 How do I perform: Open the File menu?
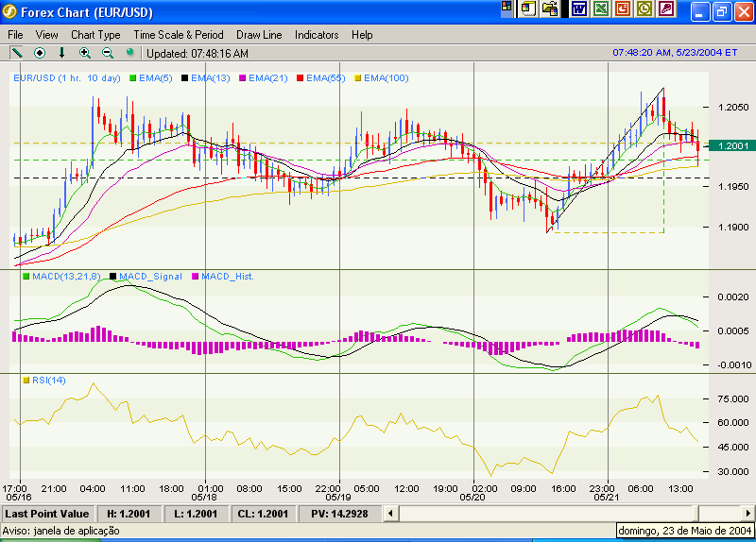tap(16, 34)
